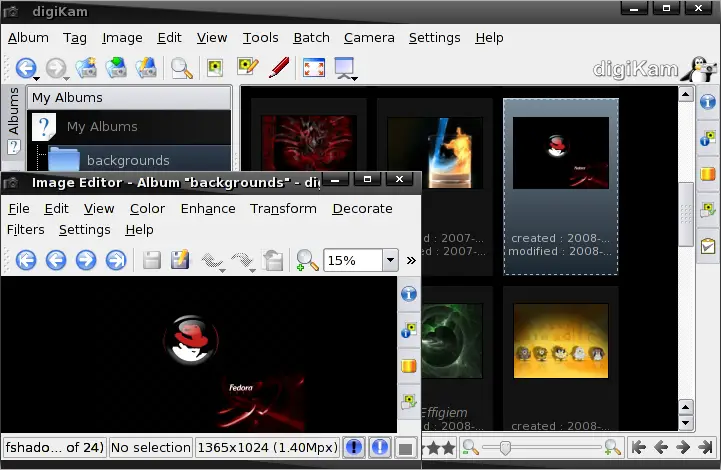This screenshot has width=721, height=470.
Task: Select the yellow cartoon characters thumbnail
Action: 561,341
